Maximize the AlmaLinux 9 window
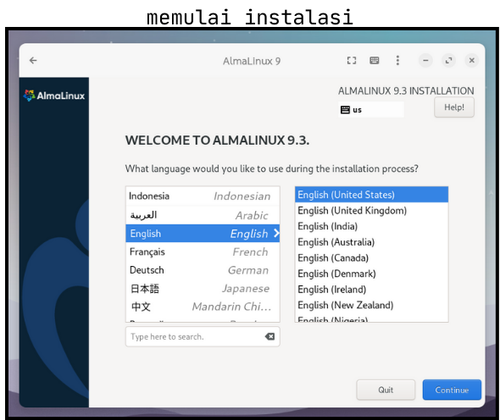This screenshot has height=420, width=500. tap(449, 60)
